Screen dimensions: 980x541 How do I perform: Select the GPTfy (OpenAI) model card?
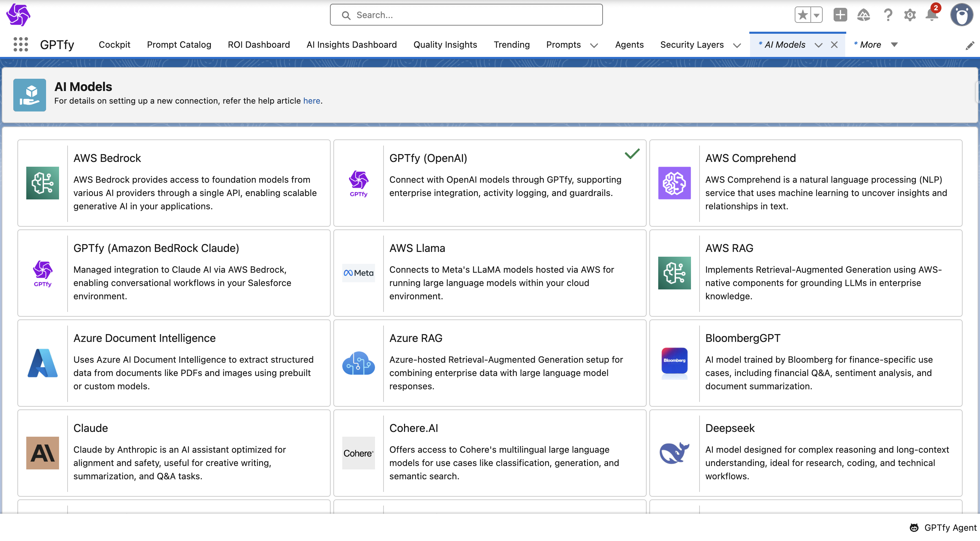(x=490, y=183)
